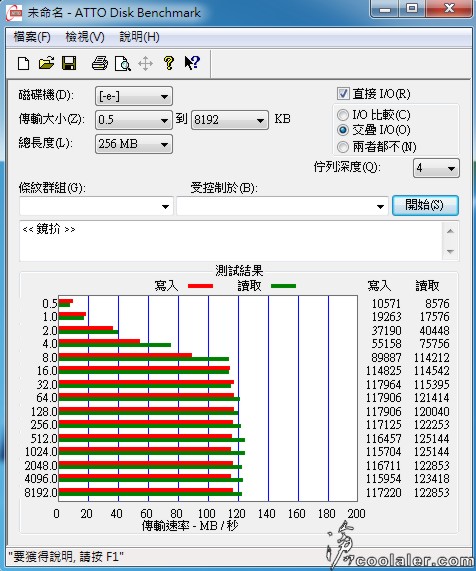
Task: Print results with the printer icon
Action: 99,63
